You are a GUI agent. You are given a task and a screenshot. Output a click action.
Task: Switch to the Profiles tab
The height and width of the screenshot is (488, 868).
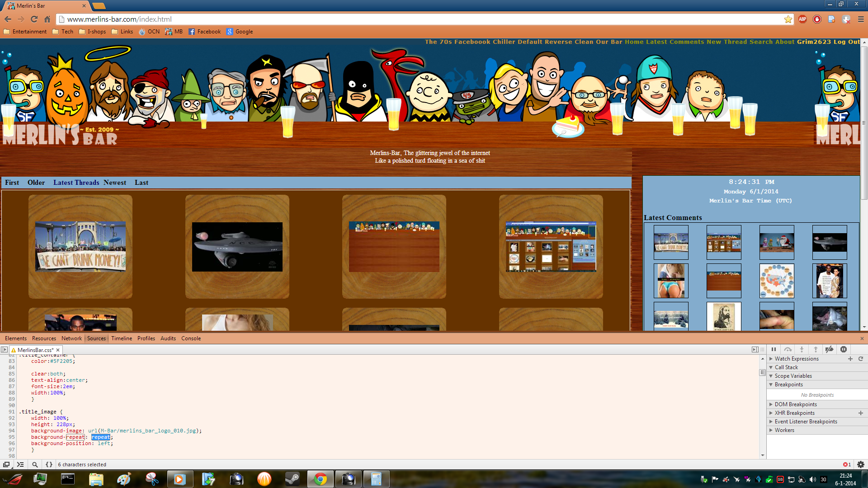(146, 338)
